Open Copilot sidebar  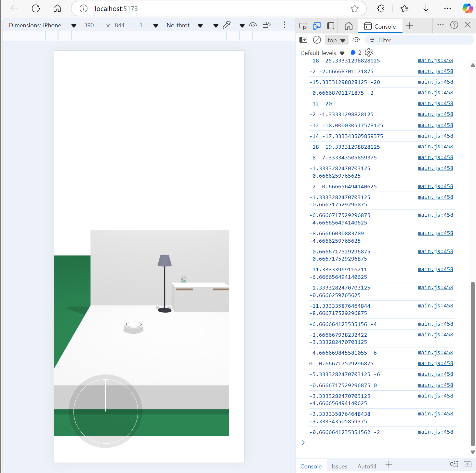point(468,8)
